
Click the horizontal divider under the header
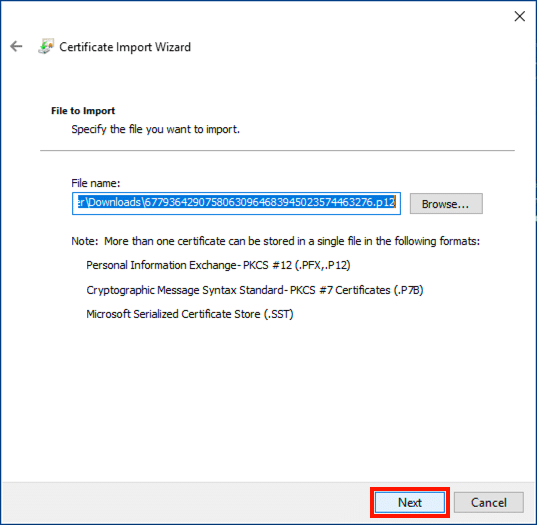277,150
